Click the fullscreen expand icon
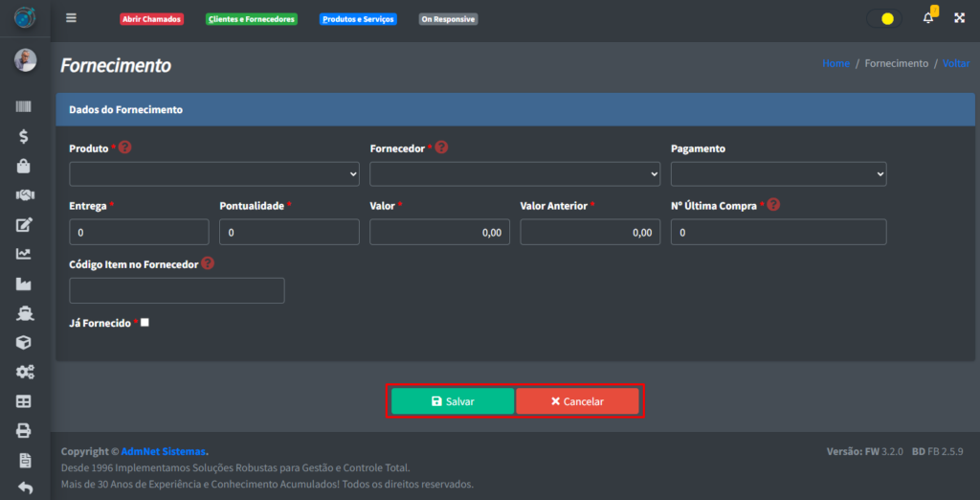This screenshot has height=500, width=980. pos(959,18)
